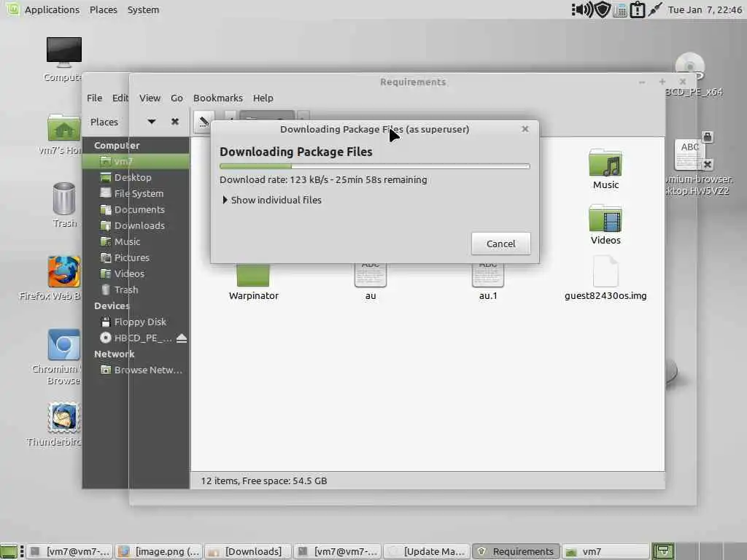Open the Bookmarks menu
This screenshot has height=560, width=747.
pos(217,98)
